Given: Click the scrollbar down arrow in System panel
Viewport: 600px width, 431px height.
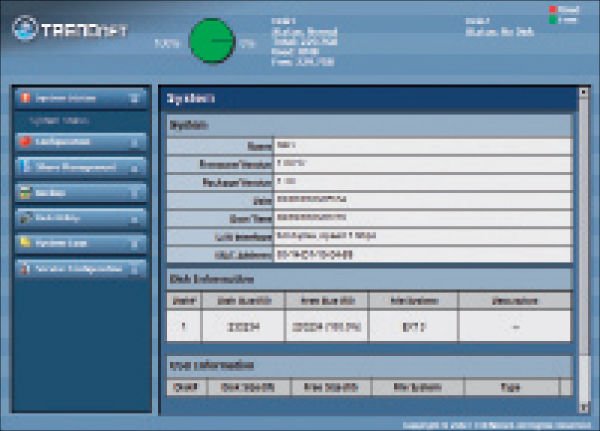Looking at the screenshot, I should pyautogui.click(x=583, y=408).
